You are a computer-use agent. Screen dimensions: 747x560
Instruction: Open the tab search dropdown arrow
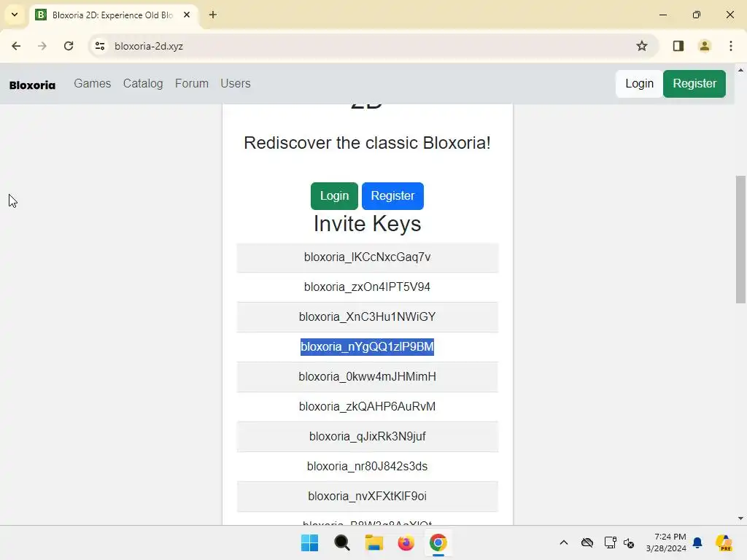[x=15, y=15]
